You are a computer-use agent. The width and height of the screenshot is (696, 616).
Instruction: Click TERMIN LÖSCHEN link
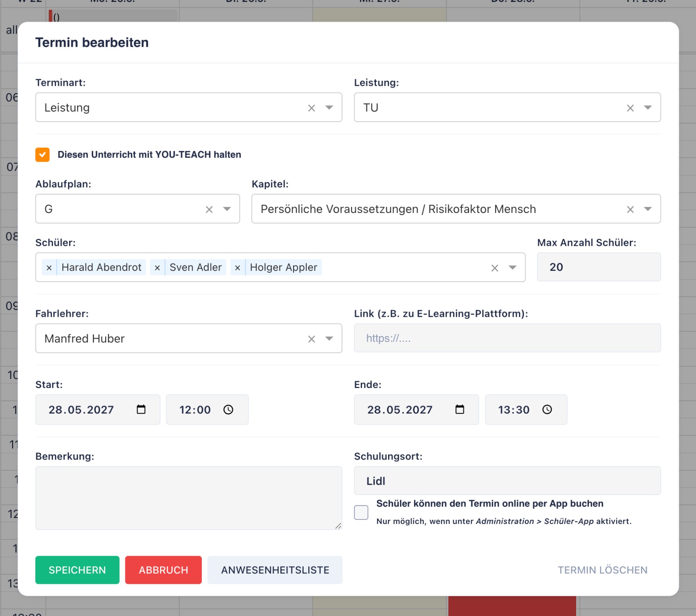602,570
